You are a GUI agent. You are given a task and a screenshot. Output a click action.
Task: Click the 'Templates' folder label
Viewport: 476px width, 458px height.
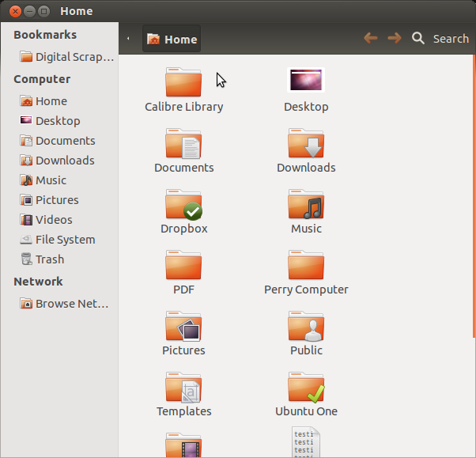point(184,411)
